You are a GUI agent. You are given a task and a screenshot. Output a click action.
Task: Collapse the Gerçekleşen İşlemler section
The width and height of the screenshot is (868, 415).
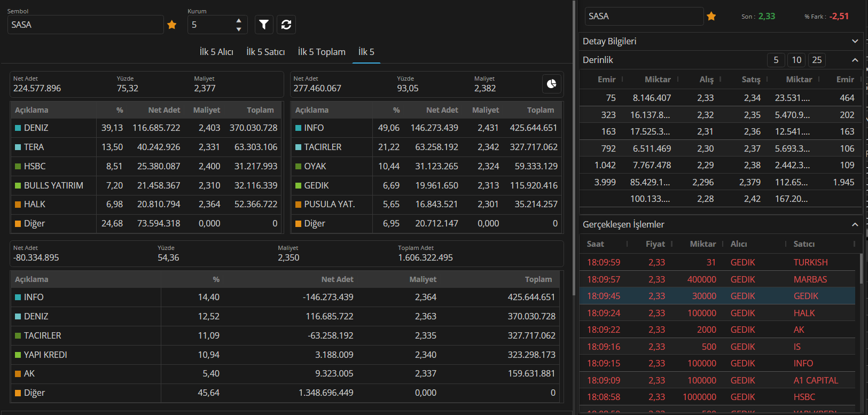tap(855, 224)
